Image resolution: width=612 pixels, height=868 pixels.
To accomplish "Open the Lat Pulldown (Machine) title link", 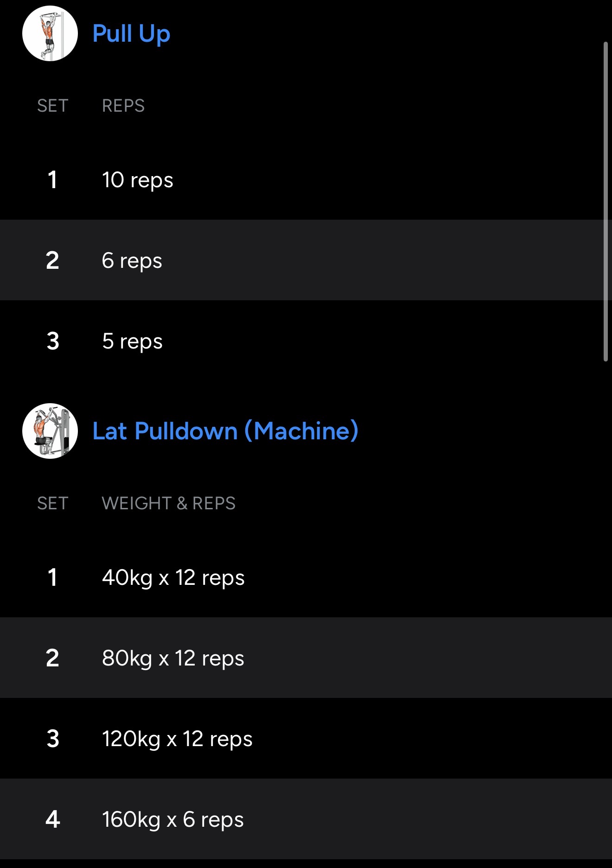I will (x=225, y=431).
